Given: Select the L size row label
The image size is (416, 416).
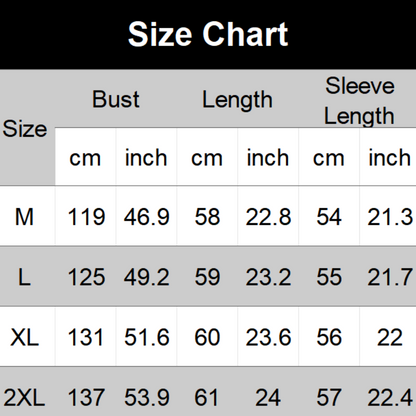Looking at the screenshot, I should click(x=24, y=277).
